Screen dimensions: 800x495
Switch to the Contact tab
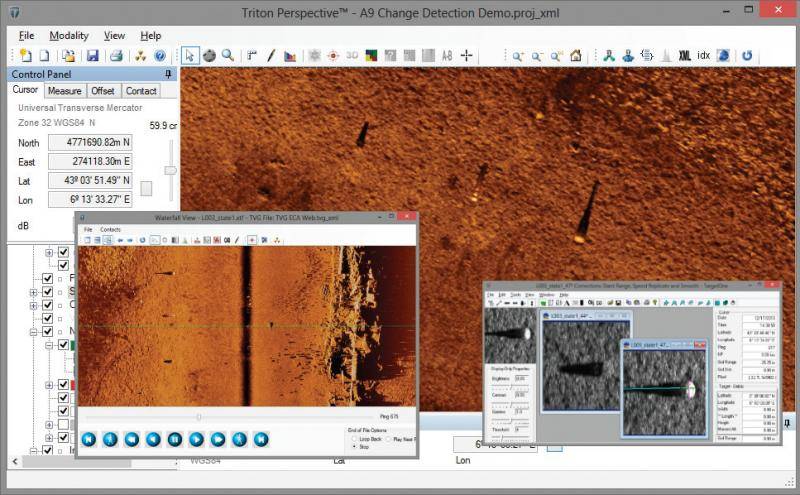click(141, 91)
